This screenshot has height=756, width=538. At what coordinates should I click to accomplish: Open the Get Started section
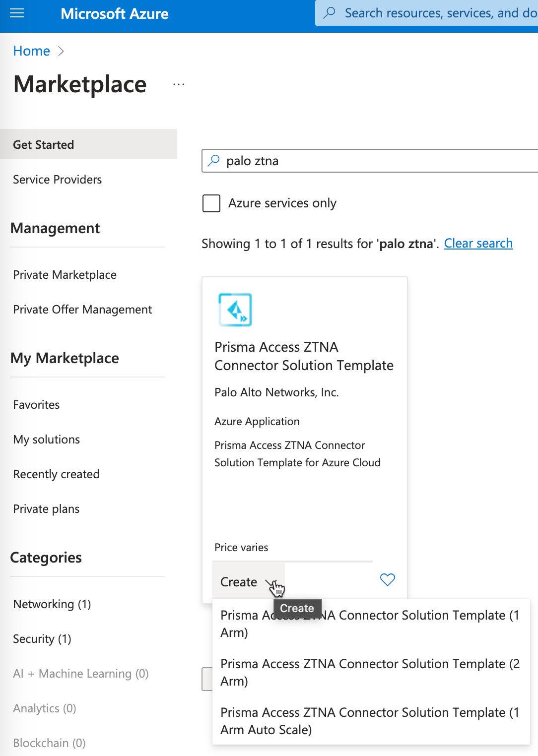[x=88, y=144]
